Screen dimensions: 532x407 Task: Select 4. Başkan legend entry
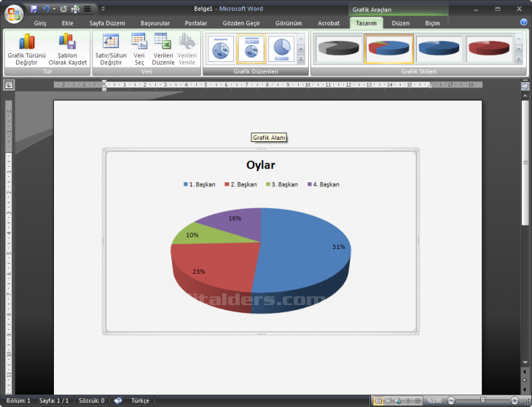coord(324,184)
